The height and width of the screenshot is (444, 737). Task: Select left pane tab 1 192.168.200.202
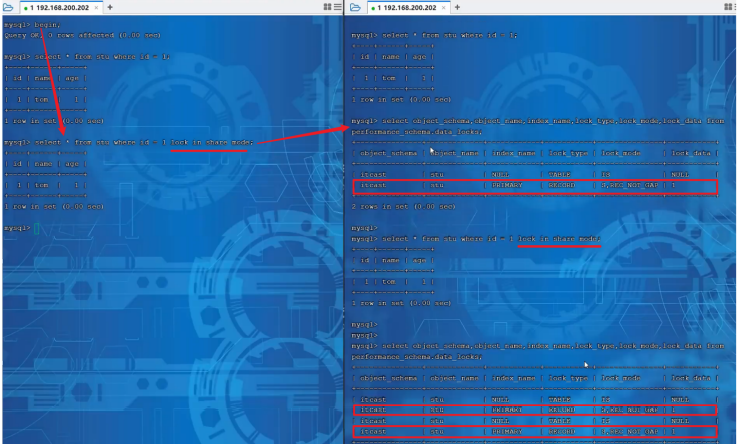click(x=58, y=8)
